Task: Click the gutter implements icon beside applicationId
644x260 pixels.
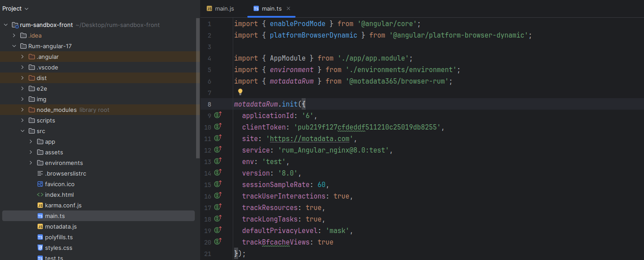Action: (x=217, y=115)
